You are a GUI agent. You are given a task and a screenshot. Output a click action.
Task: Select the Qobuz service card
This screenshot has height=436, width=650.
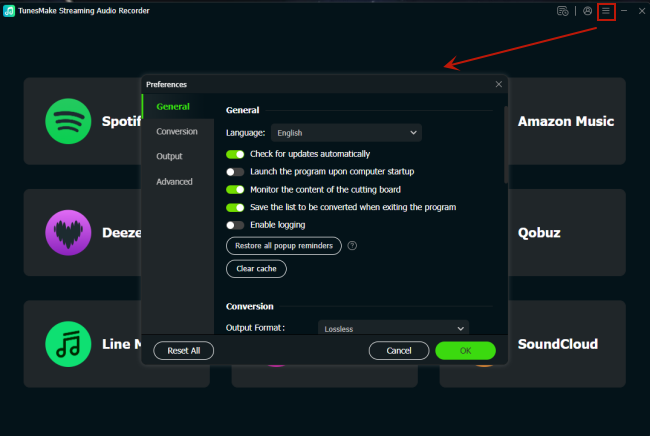click(x=567, y=233)
